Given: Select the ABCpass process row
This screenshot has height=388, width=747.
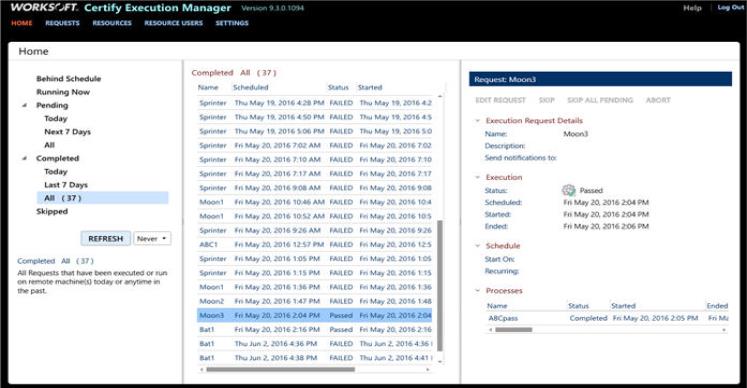Looking at the screenshot, I should tap(607, 318).
